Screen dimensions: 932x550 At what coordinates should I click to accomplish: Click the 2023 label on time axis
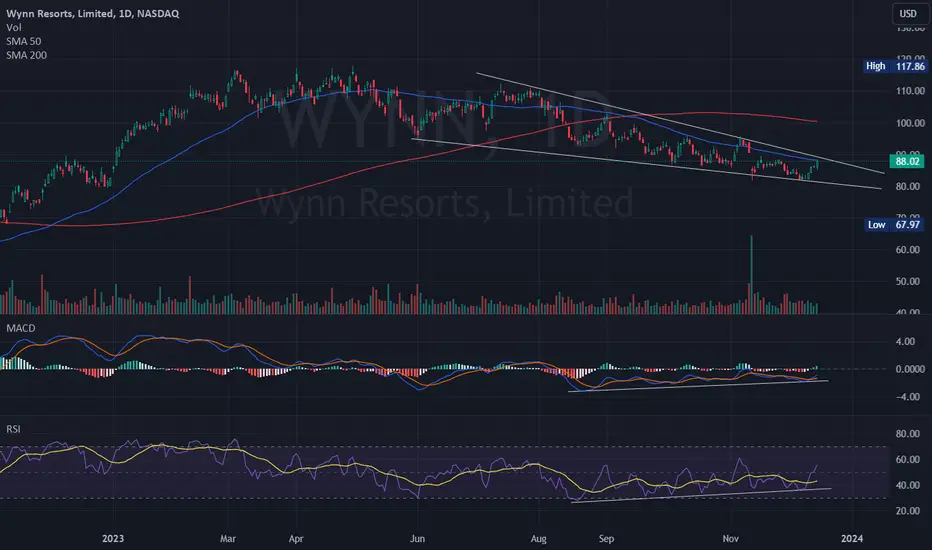click(113, 539)
